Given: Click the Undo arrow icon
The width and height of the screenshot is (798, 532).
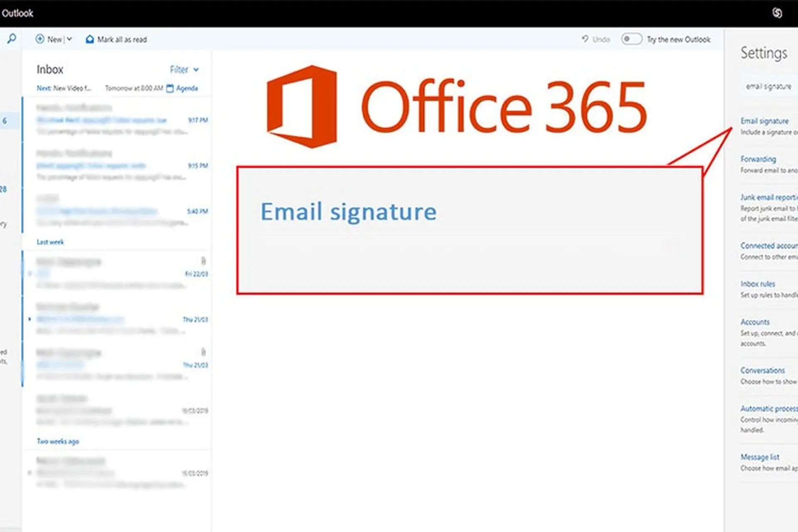Looking at the screenshot, I should (x=586, y=39).
